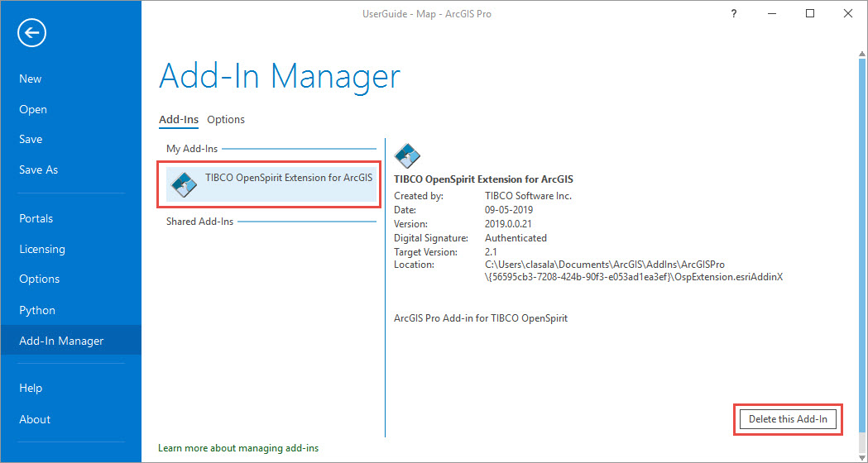This screenshot has height=463, width=868.
Task: Click the Created by label
Action: [419, 196]
